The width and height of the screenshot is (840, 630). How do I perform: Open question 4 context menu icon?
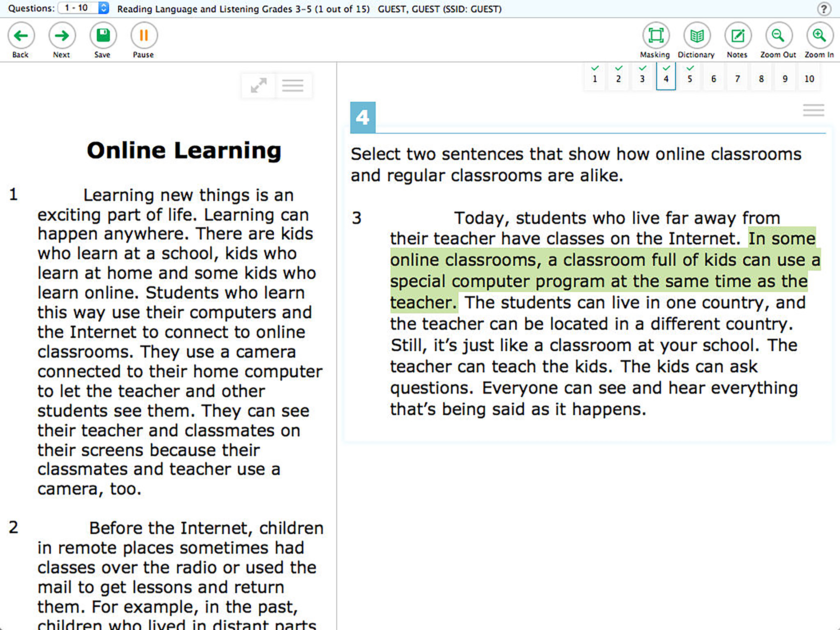(x=814, y=110)
